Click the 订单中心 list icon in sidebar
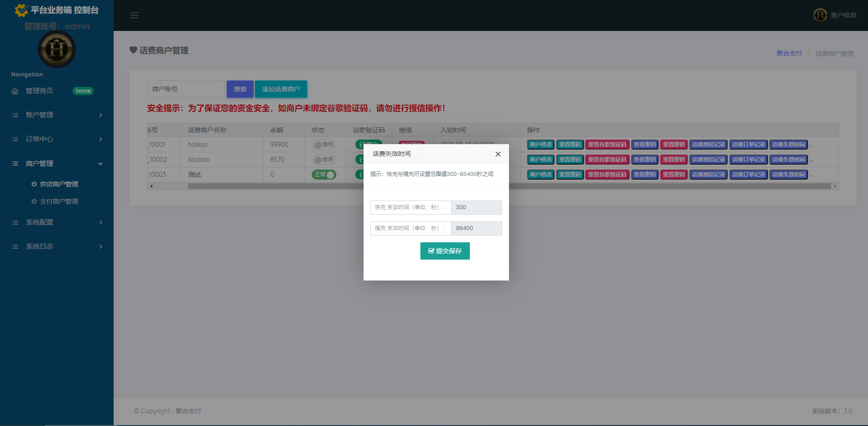 click(15, 139)
